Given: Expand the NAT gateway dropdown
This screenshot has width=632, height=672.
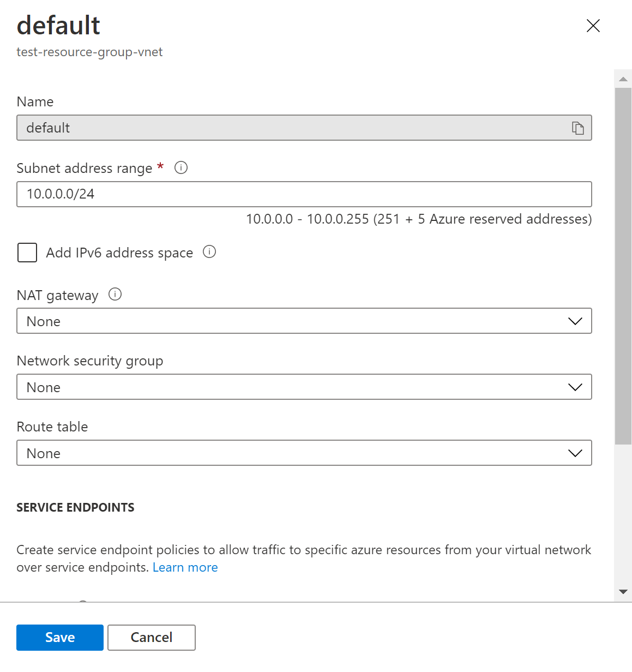Looking at the screenshot, I should [x=304, y=321].
